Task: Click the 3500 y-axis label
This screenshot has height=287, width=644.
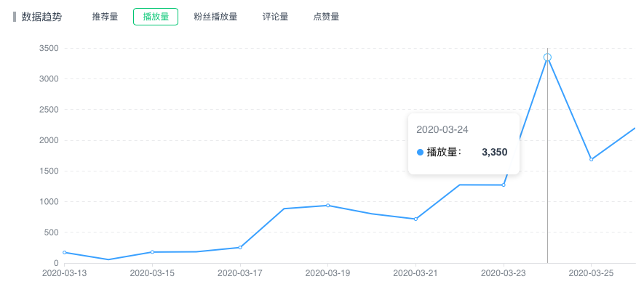Action: point(49,49)
